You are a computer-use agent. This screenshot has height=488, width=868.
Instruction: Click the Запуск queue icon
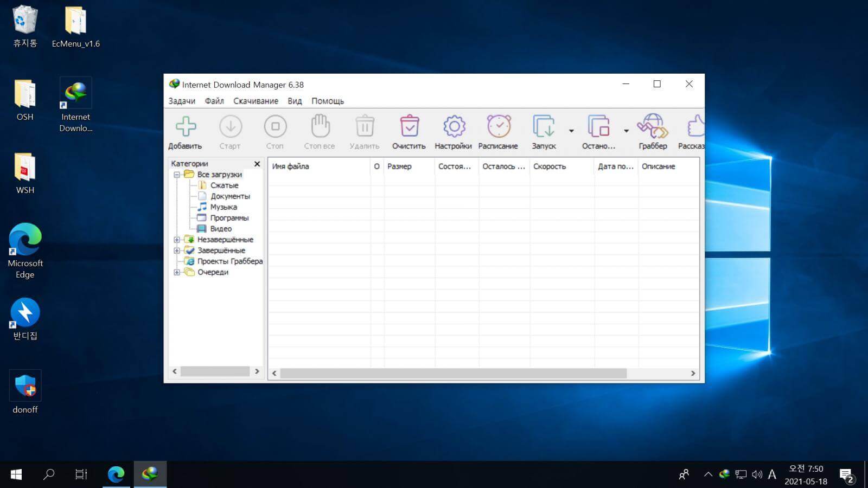coord(544,126)
